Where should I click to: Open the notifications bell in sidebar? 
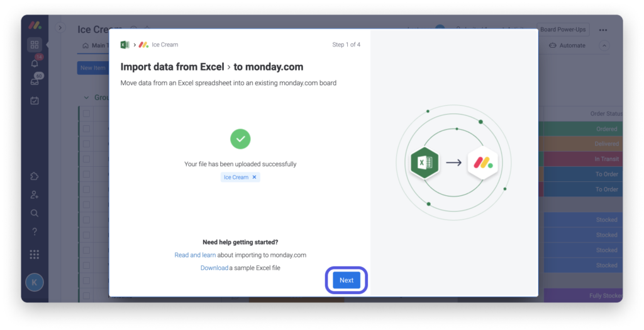click(35, 64)
